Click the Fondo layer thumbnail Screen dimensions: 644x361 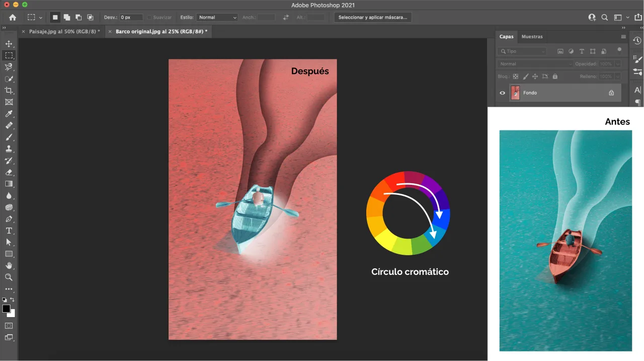pyautogui.click(x=515, y=93)
